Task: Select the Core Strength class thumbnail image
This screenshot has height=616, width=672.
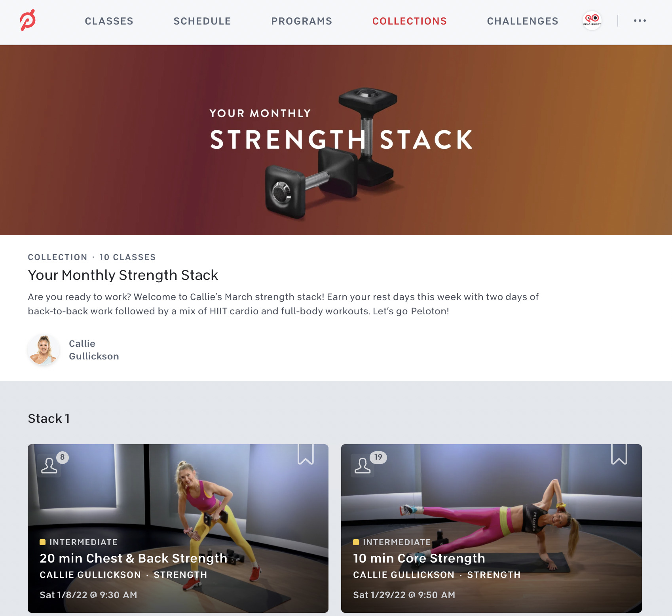Action: click(492, 529)
